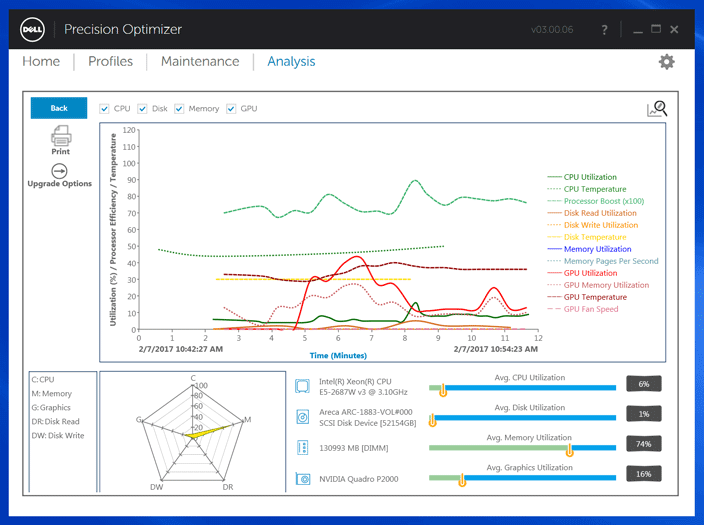Click the Avg. Disk Utilization slider marker
The width and height of the screenshot is (704, 525).
[432, 420]
